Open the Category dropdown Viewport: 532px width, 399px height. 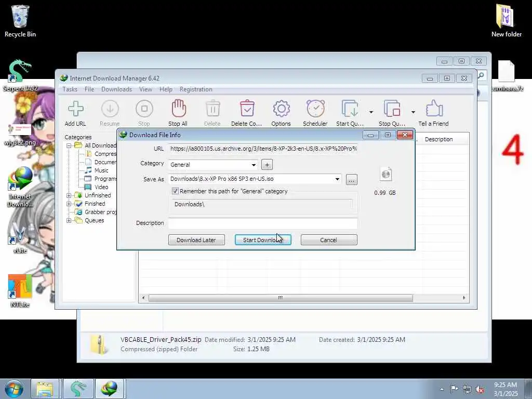254,165
